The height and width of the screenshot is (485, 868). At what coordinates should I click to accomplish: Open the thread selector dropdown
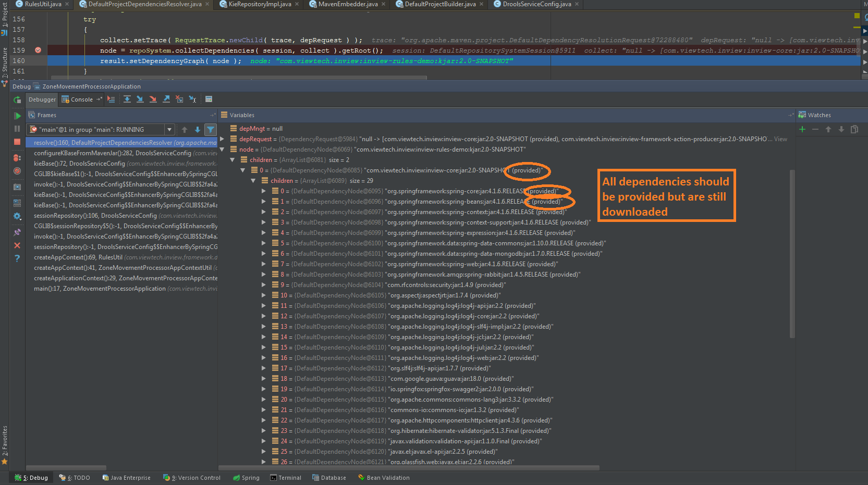click(x=169, y=130)
